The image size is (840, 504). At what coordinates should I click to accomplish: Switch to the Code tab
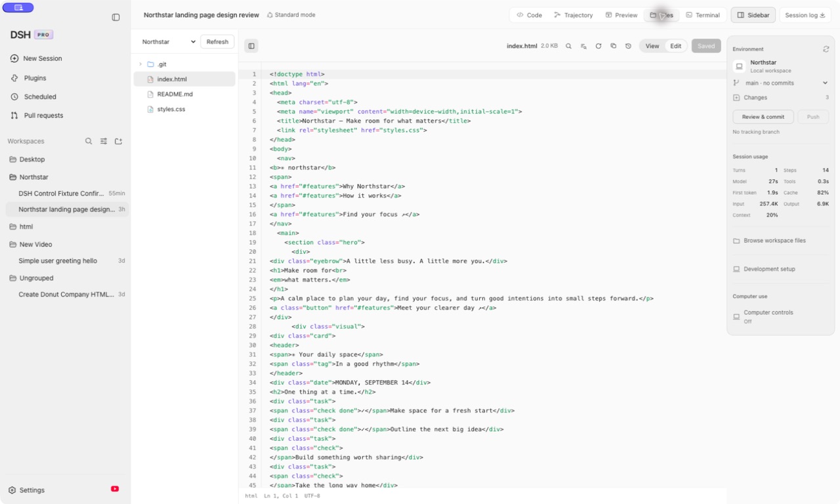tap(529, 15)
